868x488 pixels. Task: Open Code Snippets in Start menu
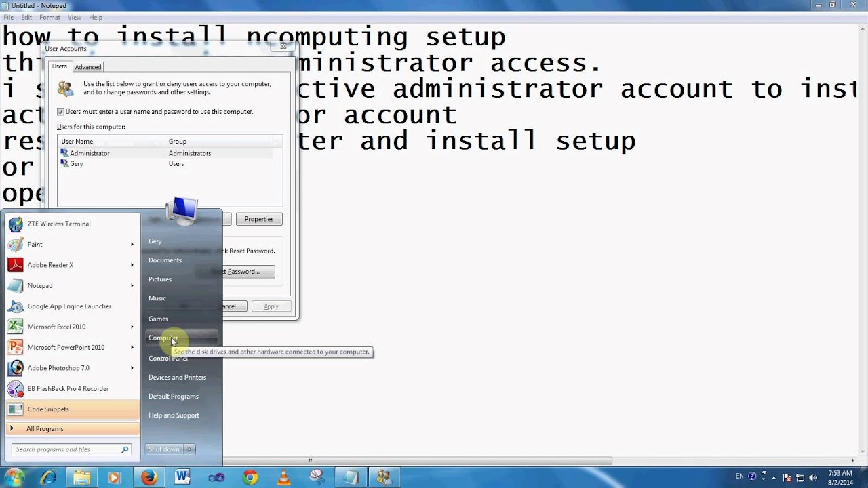tap(72, 409)
